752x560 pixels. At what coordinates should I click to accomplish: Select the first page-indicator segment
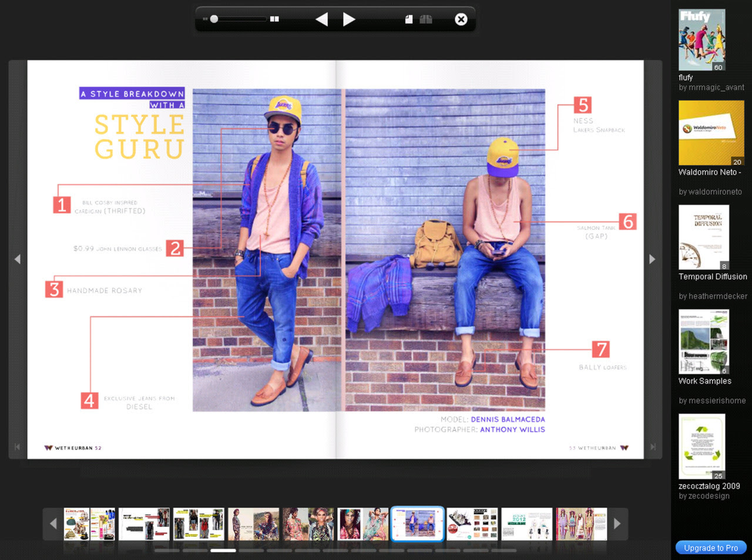click(167, 551)
